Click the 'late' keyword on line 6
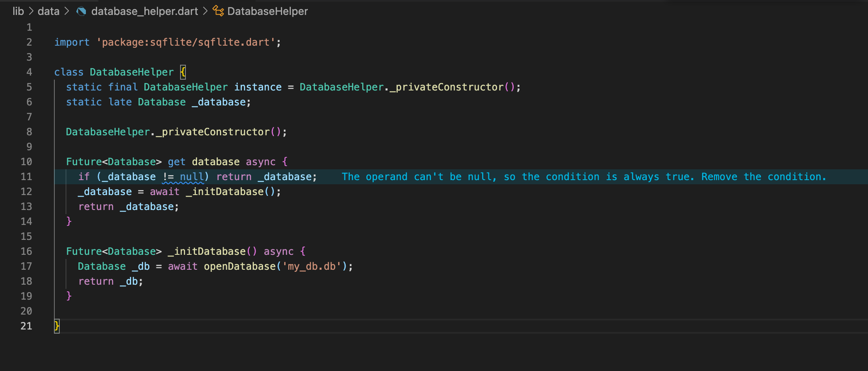This screenshot has height=371, width=868. (x=120, y=102)
